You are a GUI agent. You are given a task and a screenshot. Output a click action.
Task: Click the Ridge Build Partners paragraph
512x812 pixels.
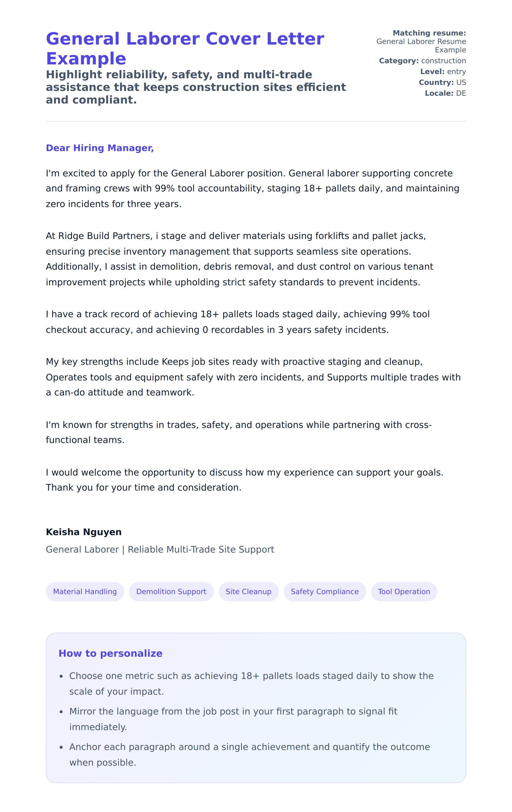(x=236, y=259)
